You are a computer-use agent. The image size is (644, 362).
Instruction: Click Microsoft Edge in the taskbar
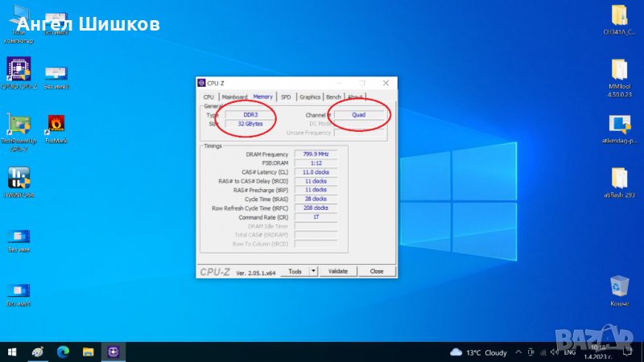point(63,352)
